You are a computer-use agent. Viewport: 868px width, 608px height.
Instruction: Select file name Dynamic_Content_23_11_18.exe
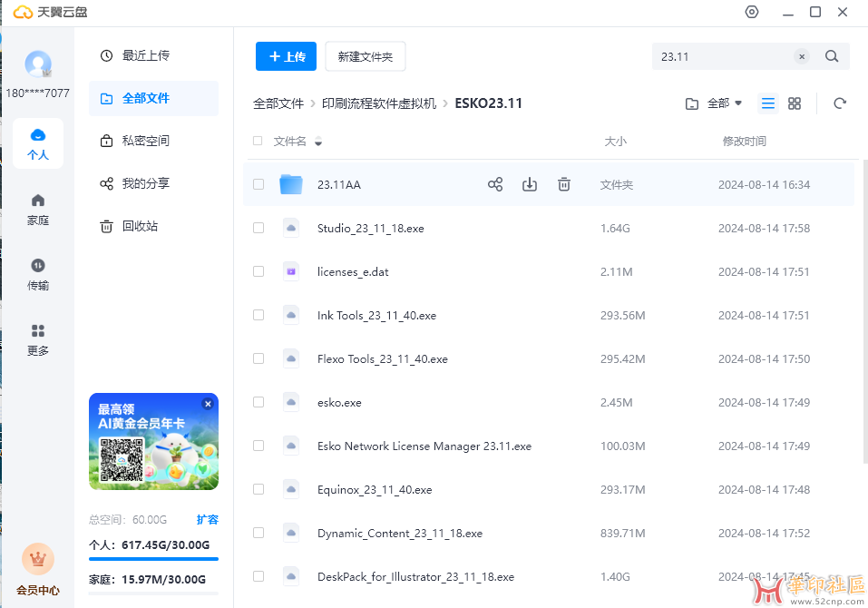pyautogui.click(x=400, y=534)
